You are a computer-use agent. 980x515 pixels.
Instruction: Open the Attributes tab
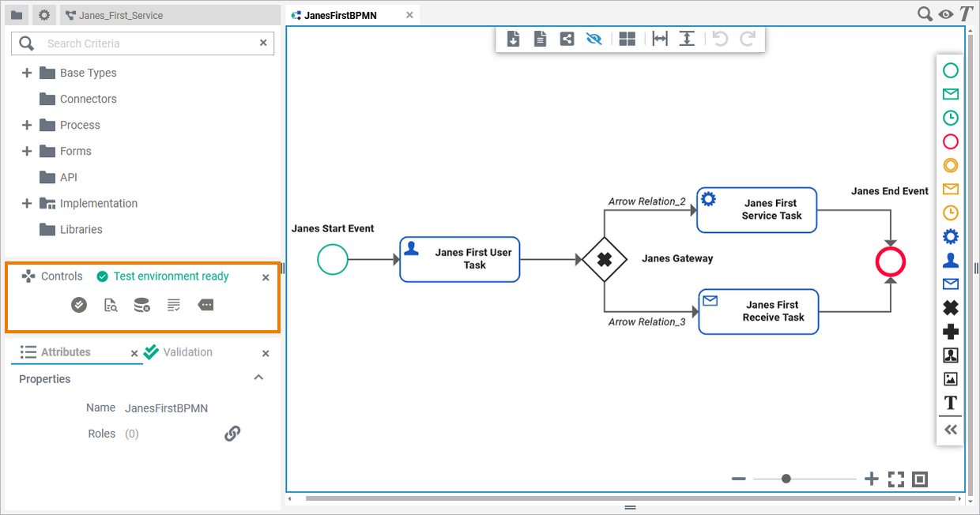pyautogui.click(x=66, y=352)
